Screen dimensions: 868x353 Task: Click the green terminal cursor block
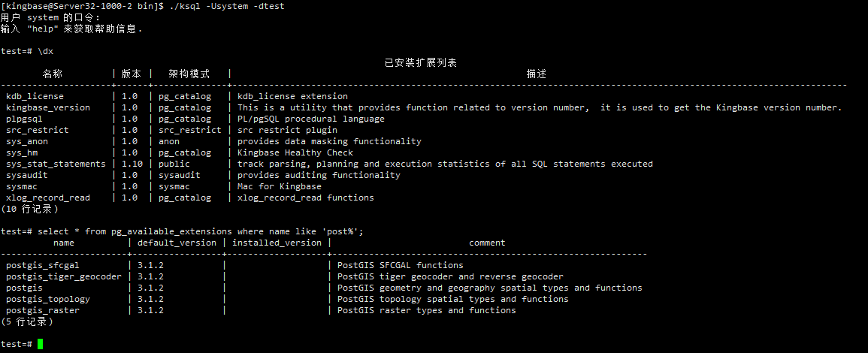click(x=40, y=344)
